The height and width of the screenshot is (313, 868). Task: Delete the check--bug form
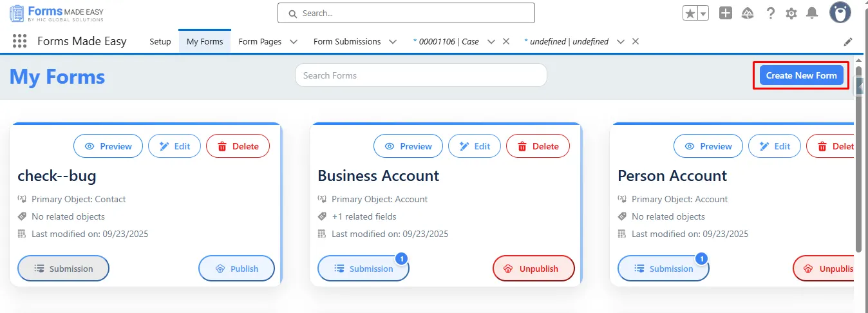[238, 146]
